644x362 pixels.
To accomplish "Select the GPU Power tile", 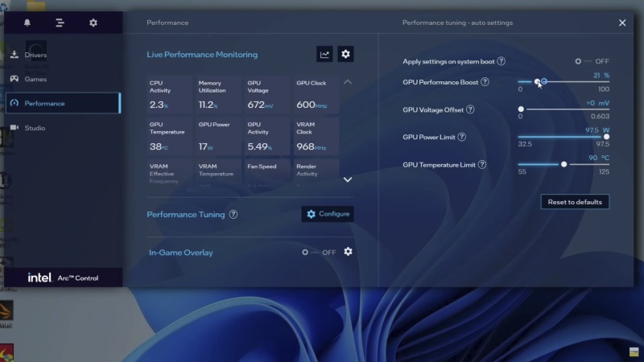I will [217, 136].
